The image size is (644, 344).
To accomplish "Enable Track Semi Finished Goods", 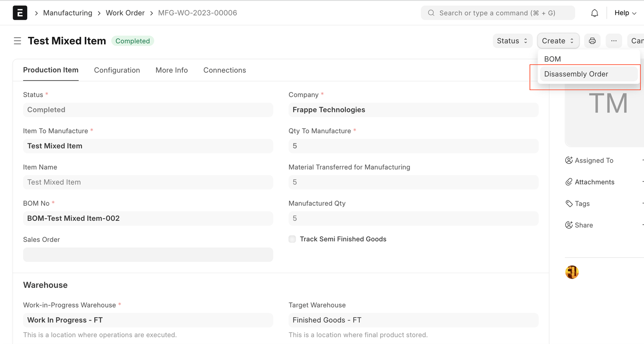I will (292, 239).
